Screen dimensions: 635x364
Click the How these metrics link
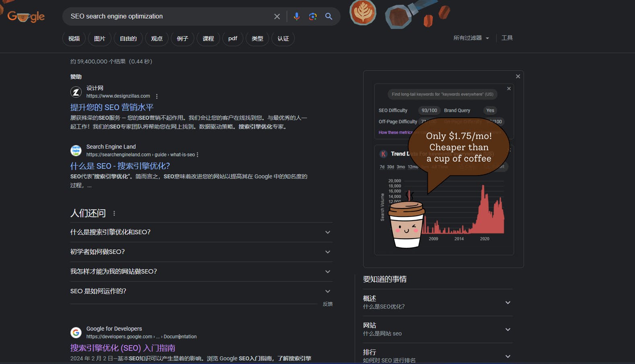395,133
